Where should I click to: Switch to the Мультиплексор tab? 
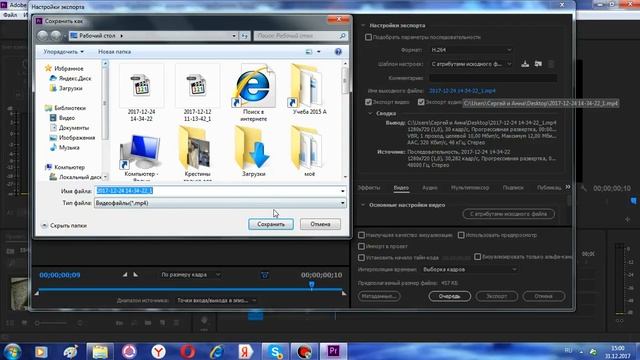pyautogui.click(x=470, y=188)
